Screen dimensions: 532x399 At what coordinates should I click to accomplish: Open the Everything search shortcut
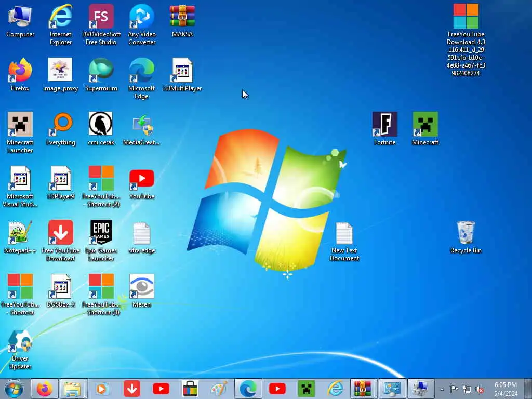[60, 129]
